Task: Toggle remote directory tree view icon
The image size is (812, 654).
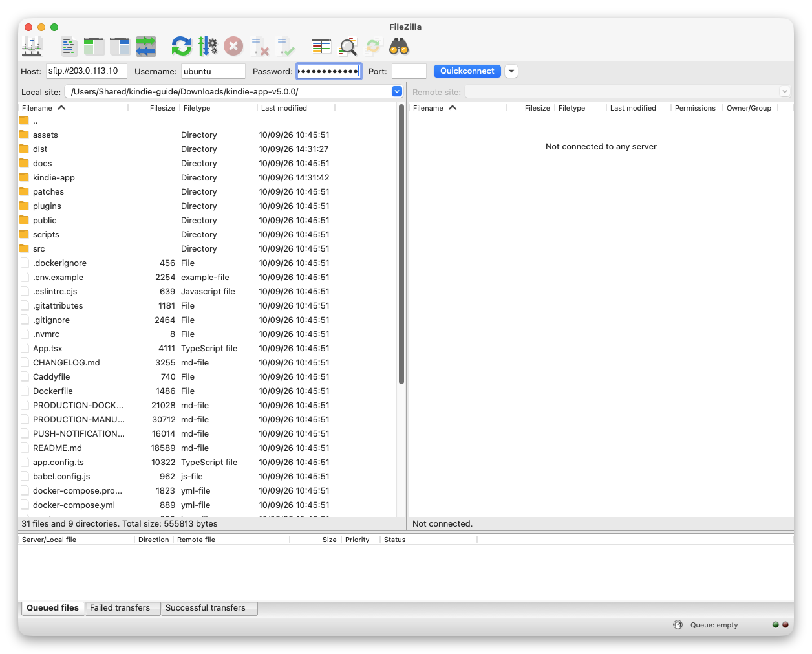Action: click(120, 46)
